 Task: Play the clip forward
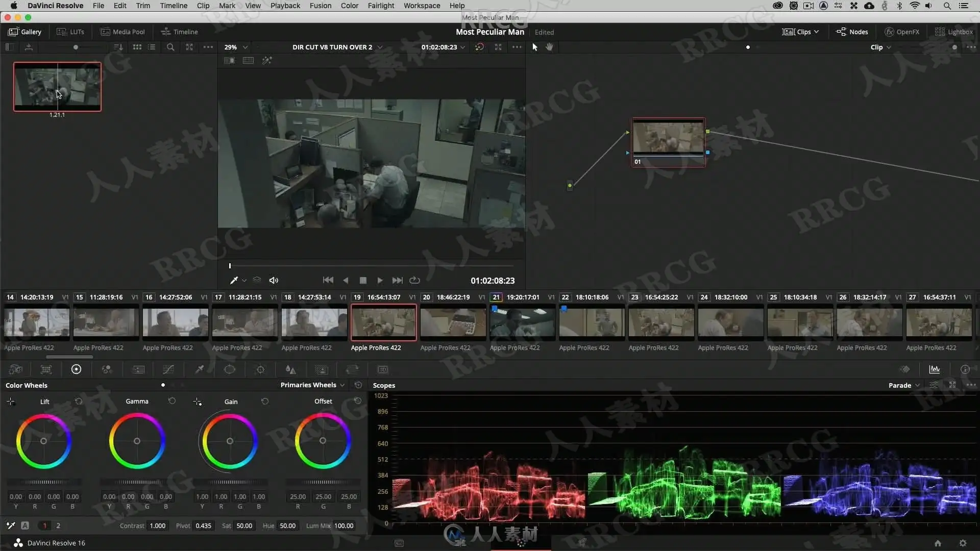tap(380, 281)
